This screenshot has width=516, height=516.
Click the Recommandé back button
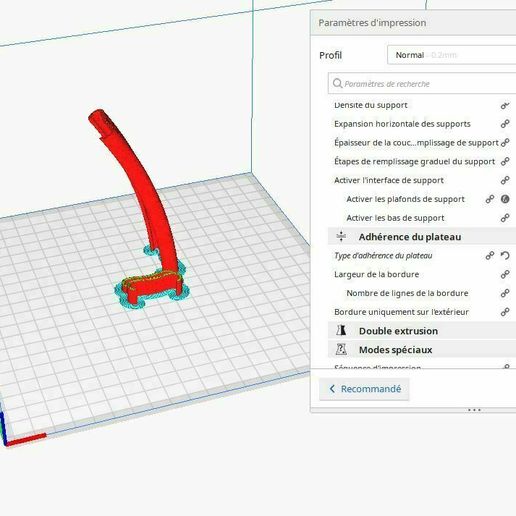(x=364, y=389)
